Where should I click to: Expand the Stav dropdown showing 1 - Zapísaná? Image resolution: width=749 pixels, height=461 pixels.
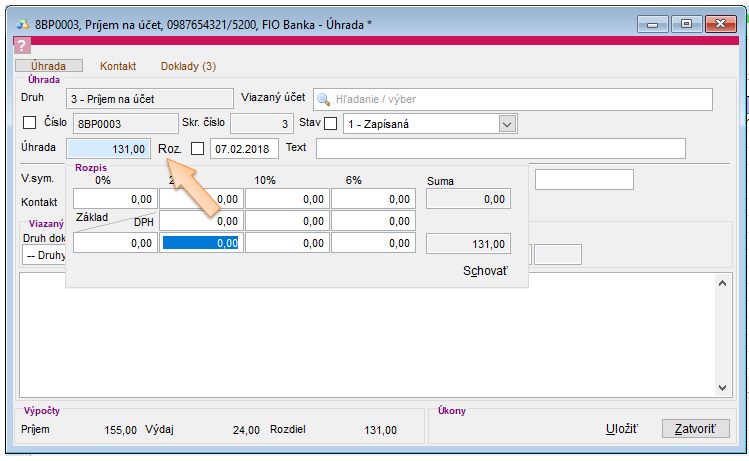pyautogui.click(x=506, y=124)
